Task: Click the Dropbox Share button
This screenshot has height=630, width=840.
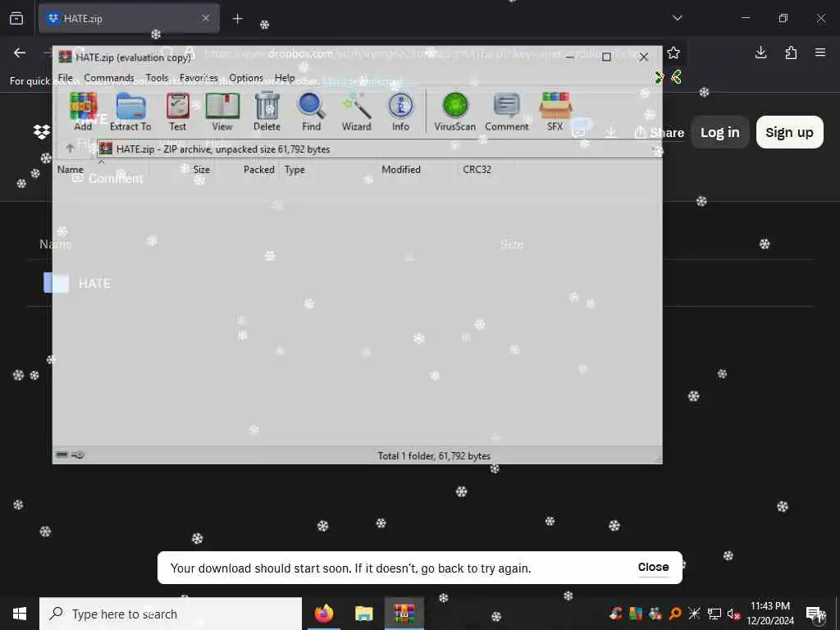Action: (x=659, y=132)
